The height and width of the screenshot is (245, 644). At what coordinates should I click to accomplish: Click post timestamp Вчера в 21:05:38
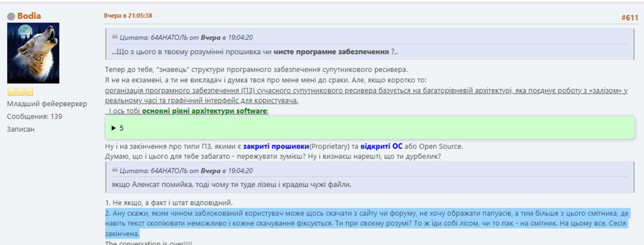pyautogui.click(x=128, y=16)
